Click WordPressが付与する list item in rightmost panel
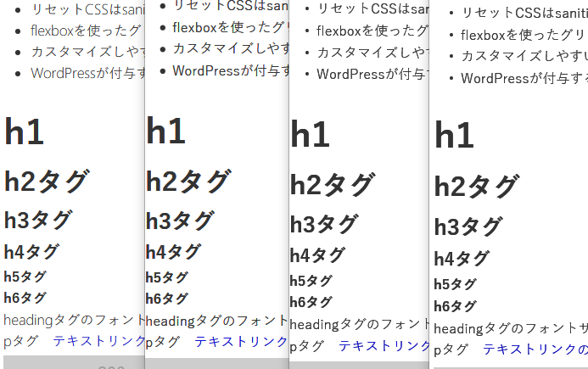This screenshot has width=588, height=369. click(524, 78)
